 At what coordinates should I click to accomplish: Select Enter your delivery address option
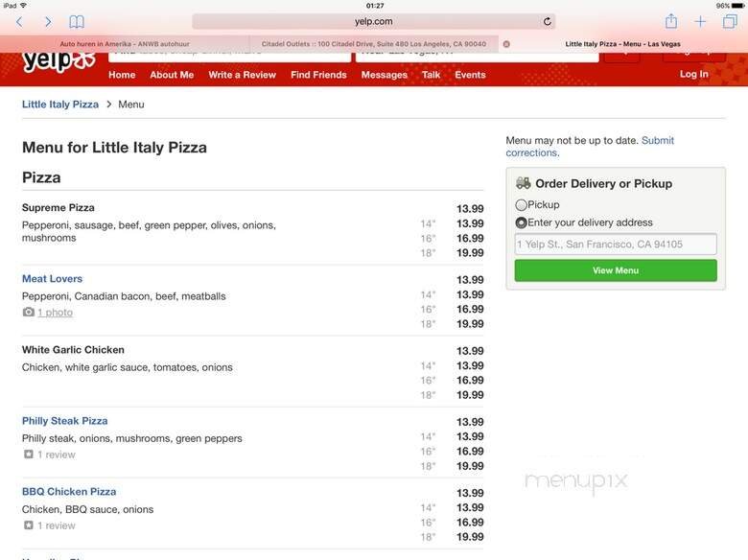click(x=522, y=222)
